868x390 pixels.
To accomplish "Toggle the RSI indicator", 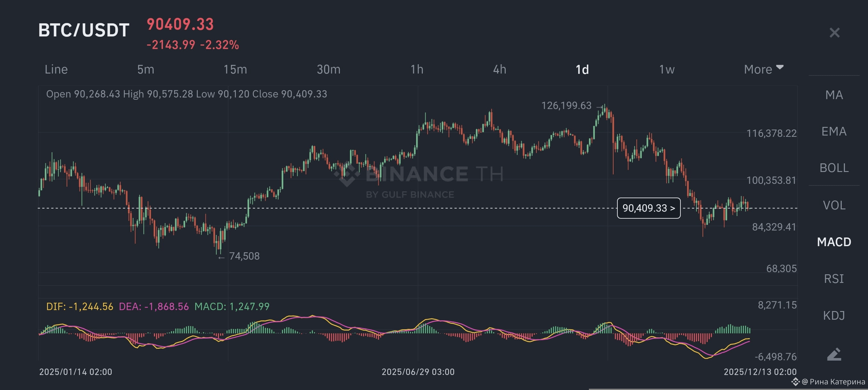I will click(834, 279).
